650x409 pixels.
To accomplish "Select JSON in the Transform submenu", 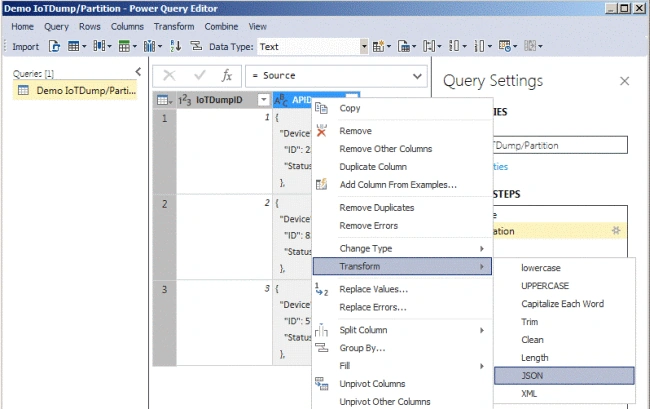I will click(564, 375).
